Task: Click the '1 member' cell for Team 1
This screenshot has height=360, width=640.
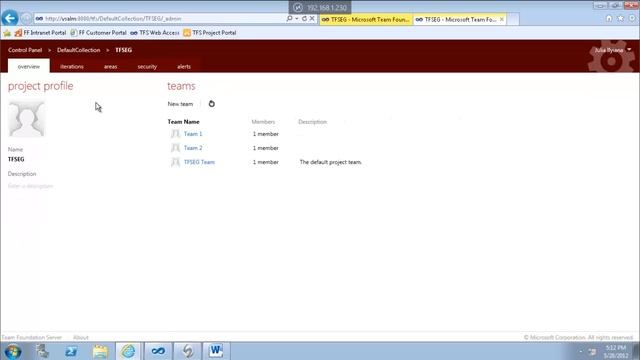Action: coord(266,134)
